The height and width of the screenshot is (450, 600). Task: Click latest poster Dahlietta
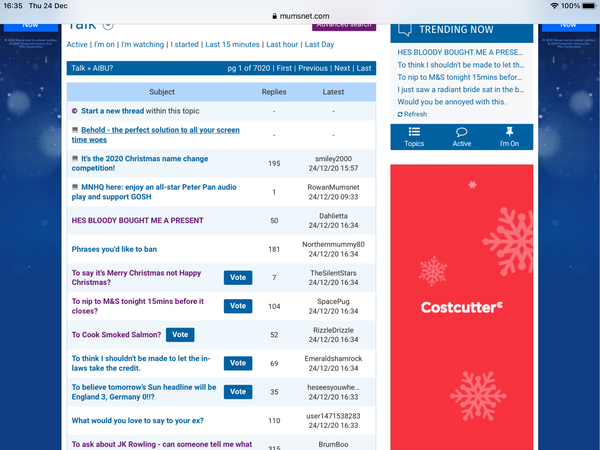pos(333,216)
